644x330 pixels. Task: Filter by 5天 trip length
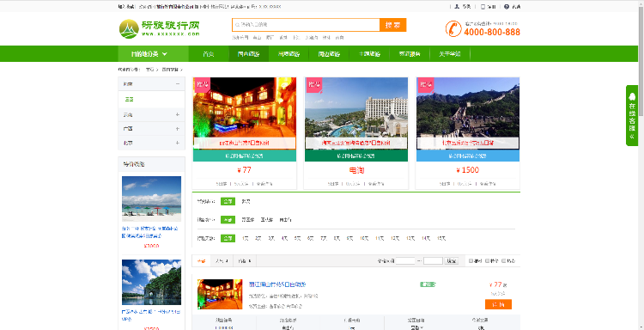click(x=297, y=238)
